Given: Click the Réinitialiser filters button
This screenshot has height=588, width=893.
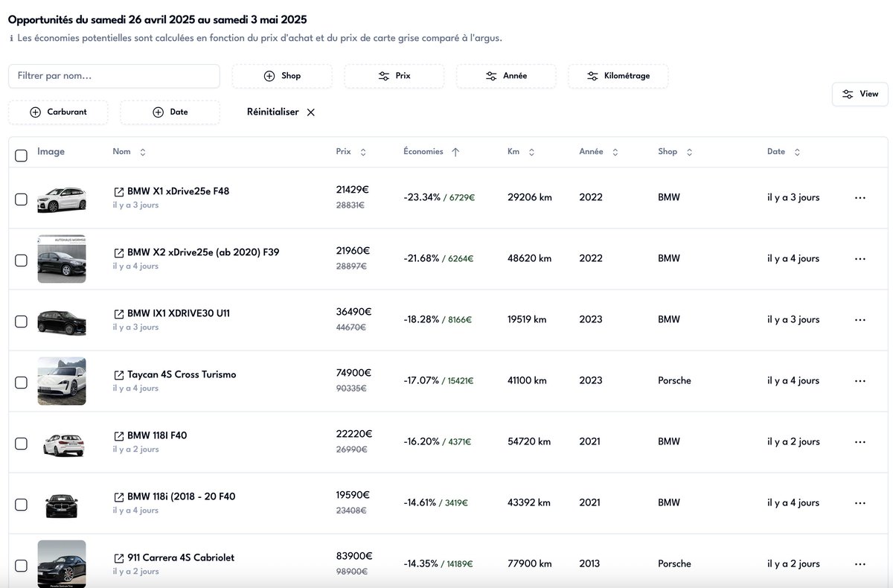Looking at the screenshot, I should [281, 112].
